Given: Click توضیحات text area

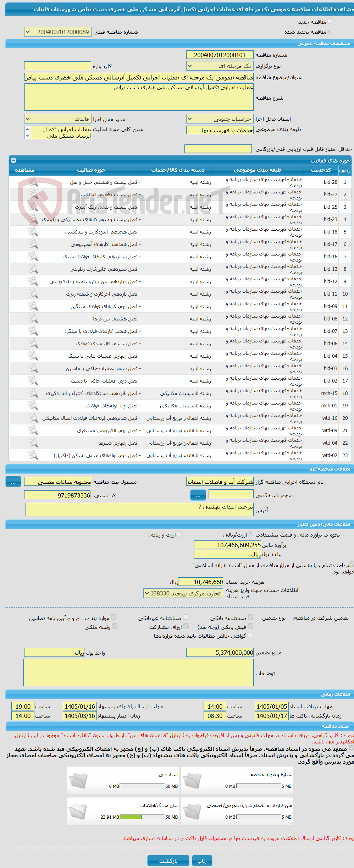Looking at the screenshot, I should (x=139, y=673).
